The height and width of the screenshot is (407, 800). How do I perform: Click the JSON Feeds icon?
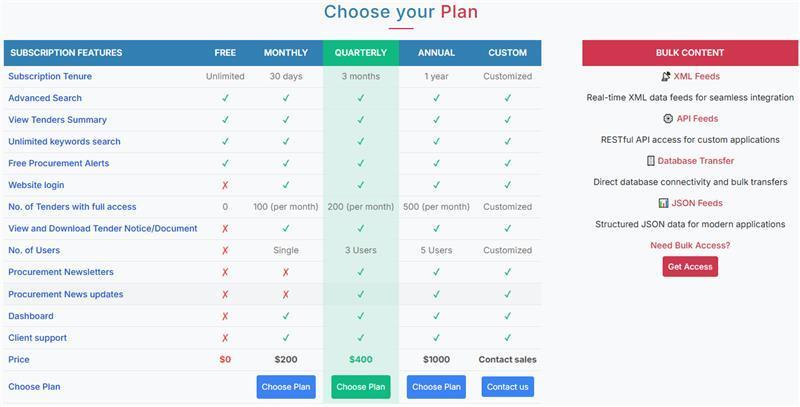point(663,203)
